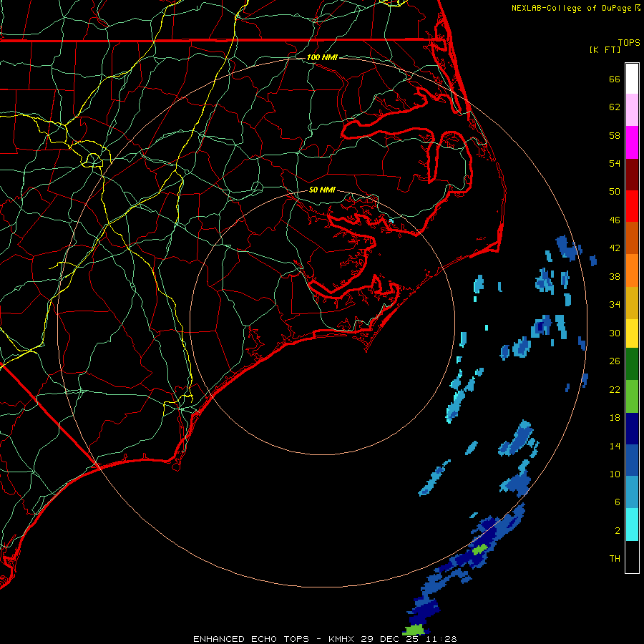Select the light green legend swatch
Viewport: 644px width, 644px height.
click(x=632, y=396)
